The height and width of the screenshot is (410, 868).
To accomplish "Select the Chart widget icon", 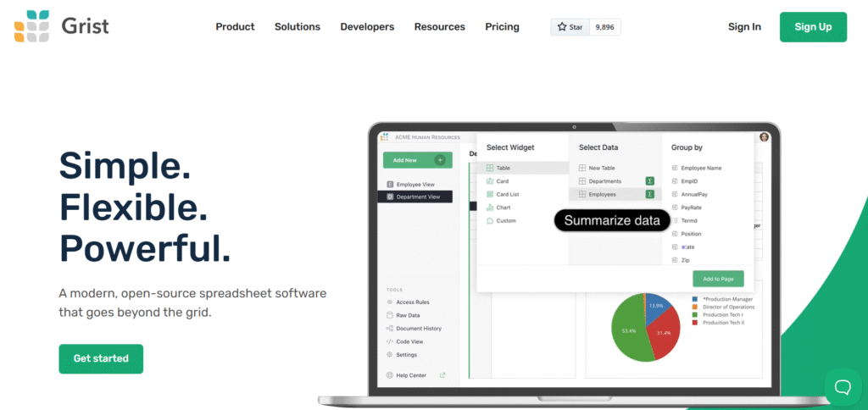I will (x=490, y=208).
